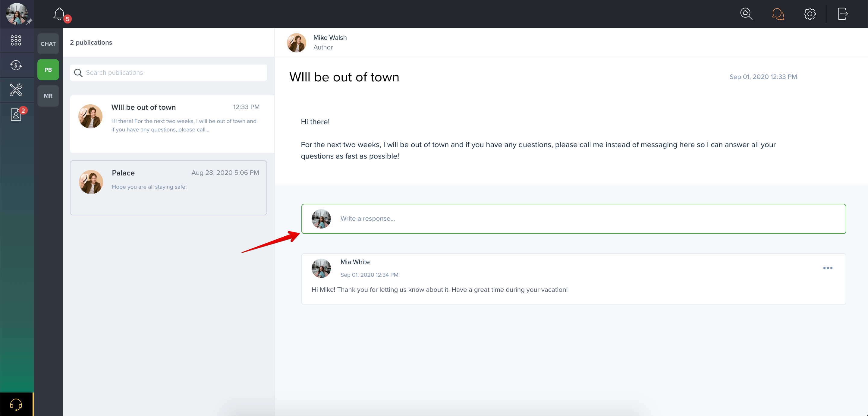
Task: Click the 'Aug 28, 2020 5:06 PM' date
Action: (x=225, y=173)
